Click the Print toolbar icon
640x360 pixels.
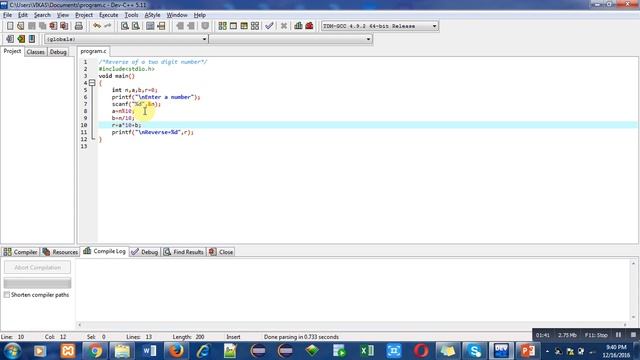point(79,26)
